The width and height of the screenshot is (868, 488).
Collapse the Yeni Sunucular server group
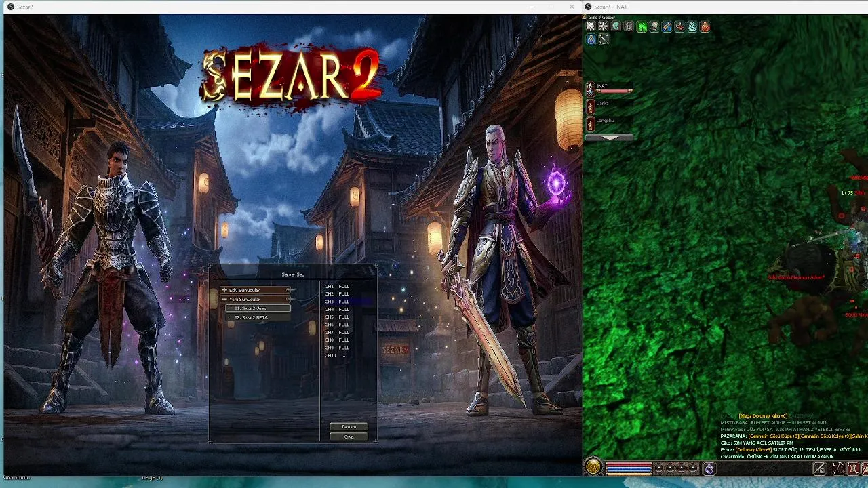pos(257,299)
